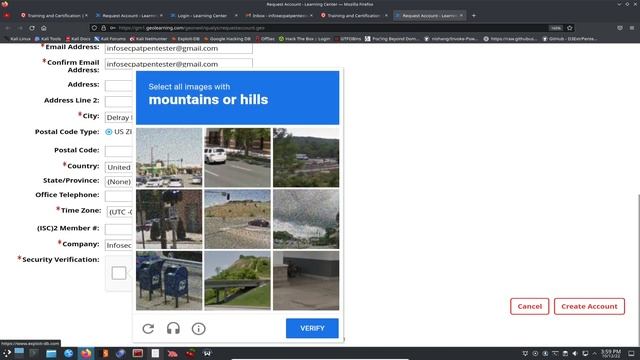The image size is (640, 360).
Task: Click the volume icon in system tray
Action: (x=575, y=353)
